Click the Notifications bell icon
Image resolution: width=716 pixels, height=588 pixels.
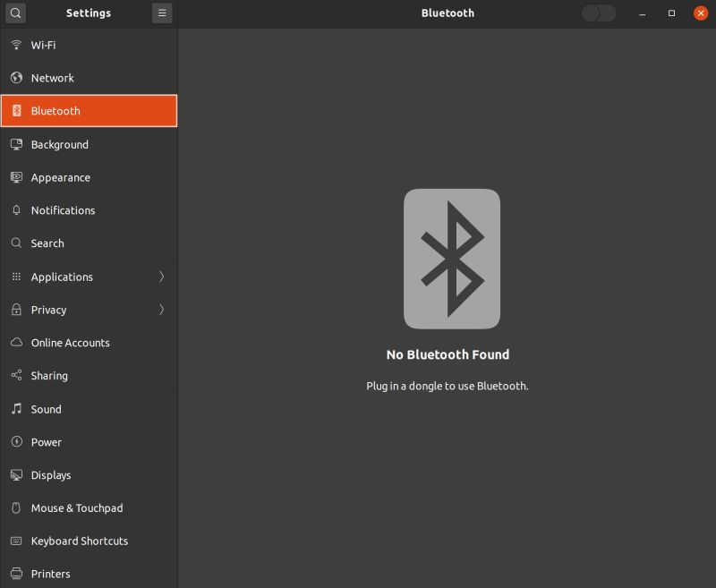point(16,210)
